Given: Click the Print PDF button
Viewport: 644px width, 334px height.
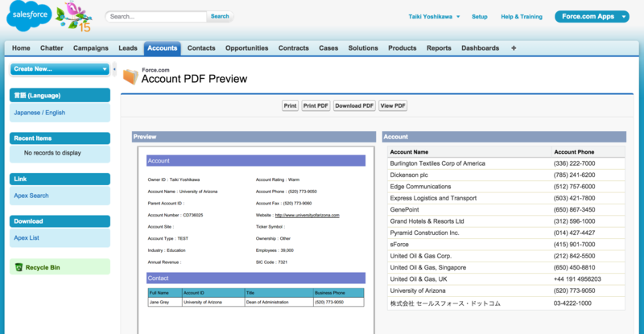Looking at the screenshot, I should [316, 105].
